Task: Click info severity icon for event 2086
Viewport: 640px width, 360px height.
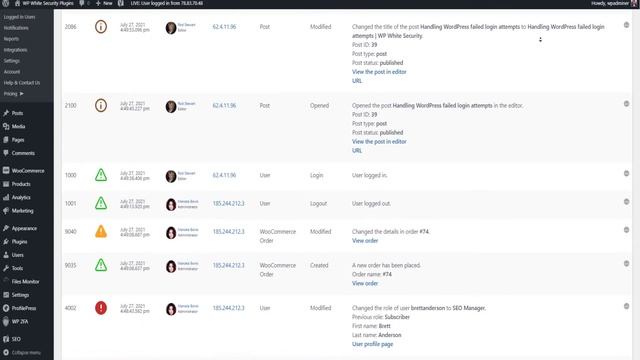Action: click(101, 27)
